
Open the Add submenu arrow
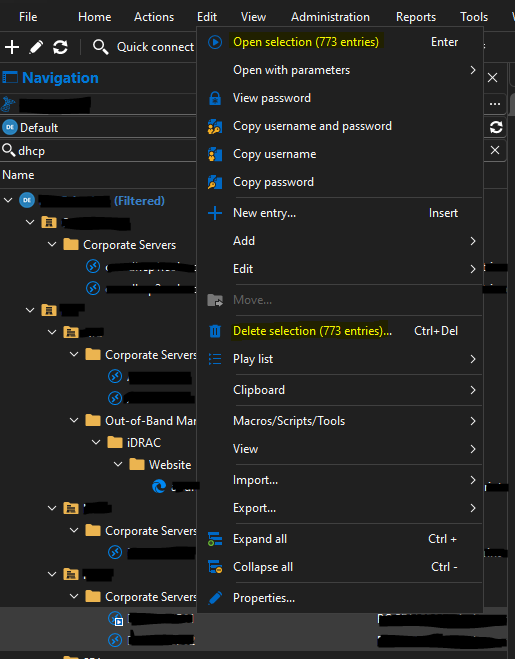point(473,241)
